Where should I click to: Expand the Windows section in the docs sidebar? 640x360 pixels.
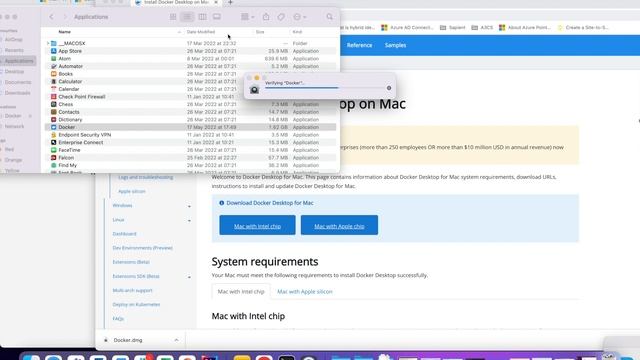click(x=189, y=206)
